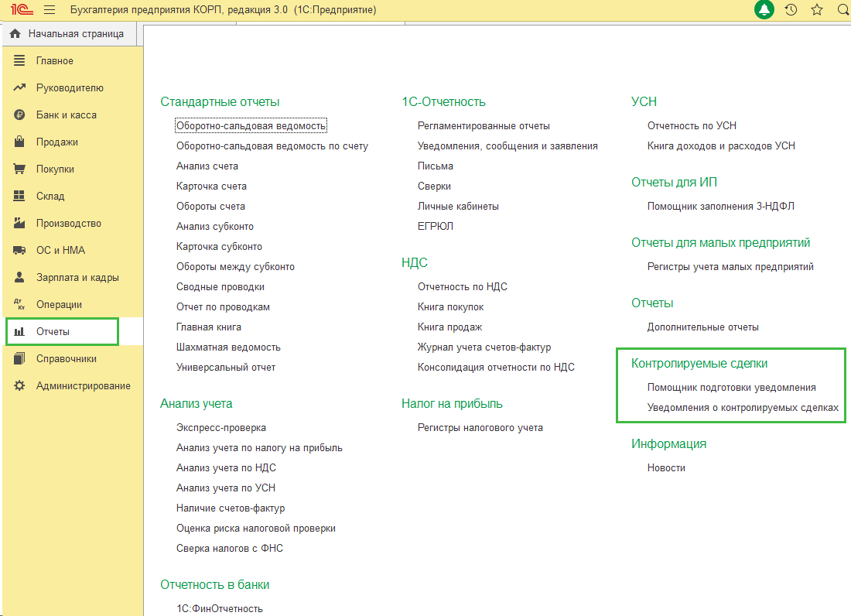The image size is (851, 616).
Task: Open Оценка риска налоговой проверки
Action: [x=255, y=528]
